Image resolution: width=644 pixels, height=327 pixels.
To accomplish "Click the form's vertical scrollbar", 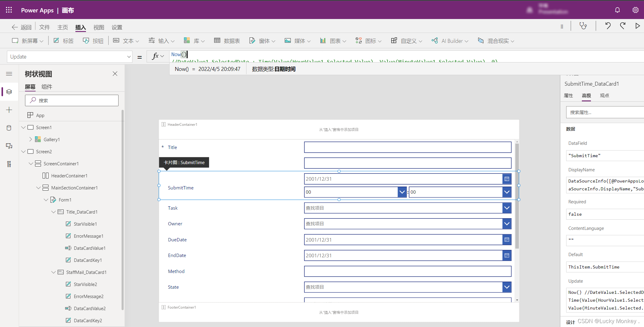I will pos(517,196).
